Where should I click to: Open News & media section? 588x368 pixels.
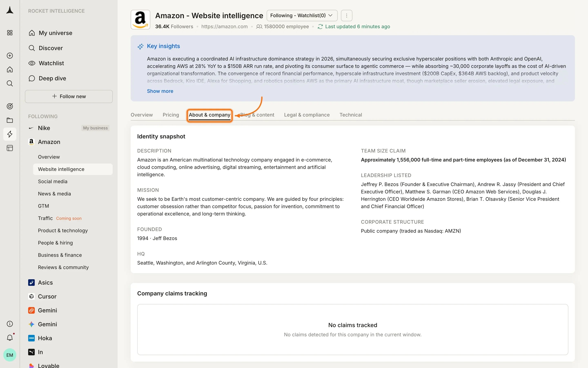click(55, 194)
